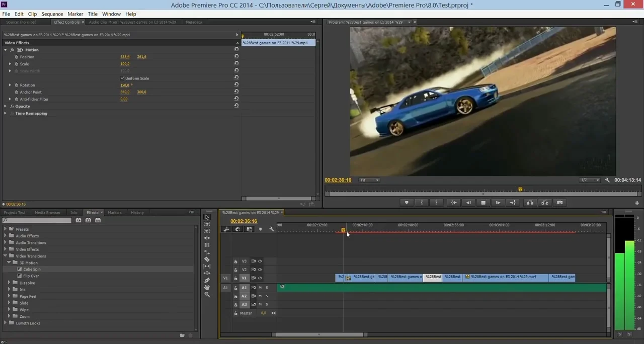This screenshot has width=644, height=344.
Task: Select the Razor tool
Action: coord(207,259)
